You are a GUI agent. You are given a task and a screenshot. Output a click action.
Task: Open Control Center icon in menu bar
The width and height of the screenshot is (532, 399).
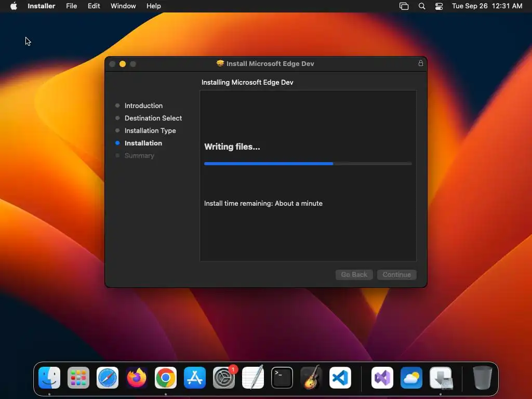coord(438,6)
